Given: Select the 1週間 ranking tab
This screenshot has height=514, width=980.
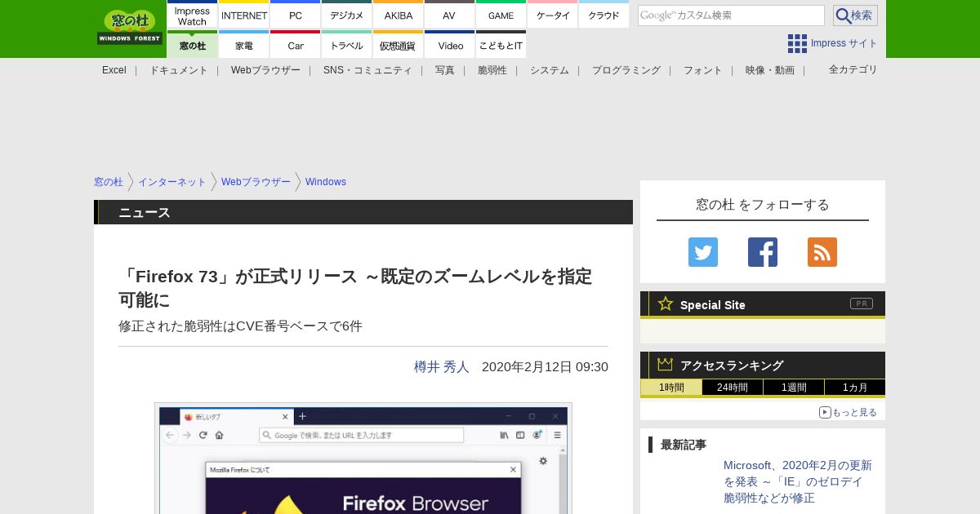Looking at the screenshot, I should point(794,388).
